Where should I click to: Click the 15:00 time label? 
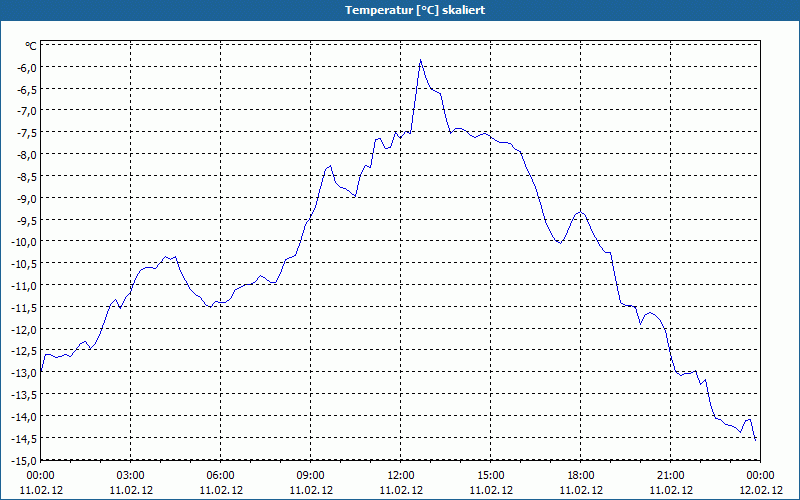pos(491,476)
